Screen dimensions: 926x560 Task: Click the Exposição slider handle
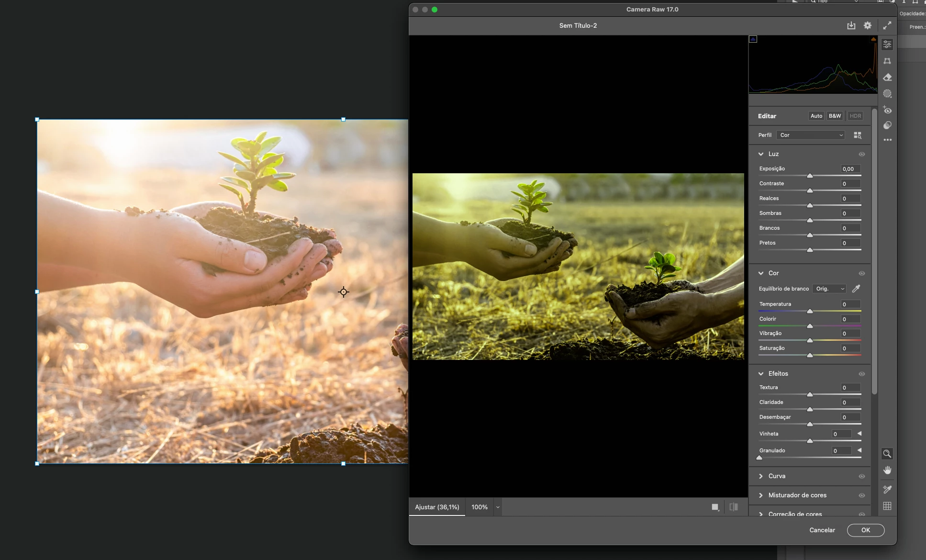810,176
